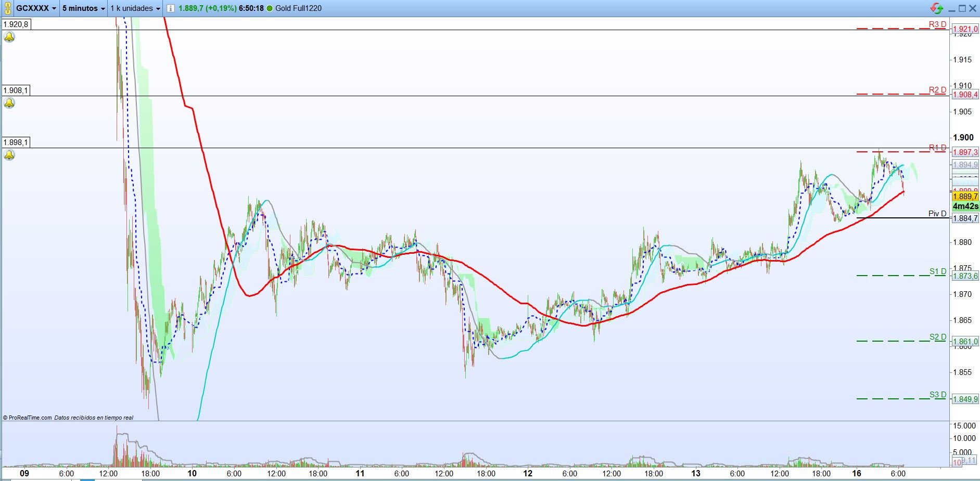Click the 4m42s candle countdown tag

pos(965,206)
